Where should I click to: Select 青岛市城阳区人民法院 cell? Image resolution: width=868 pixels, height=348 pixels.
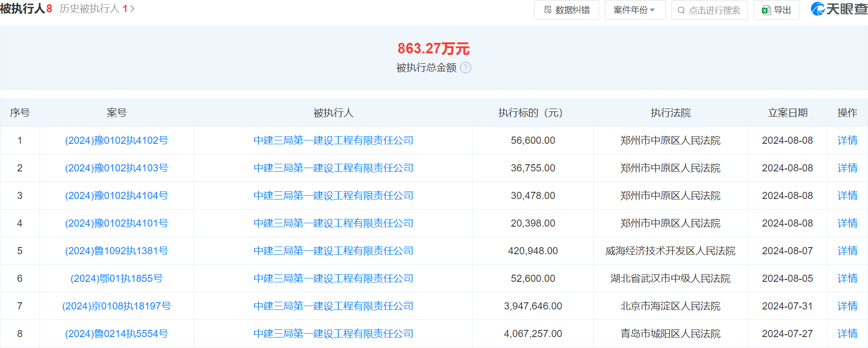(x=671, y=334)
